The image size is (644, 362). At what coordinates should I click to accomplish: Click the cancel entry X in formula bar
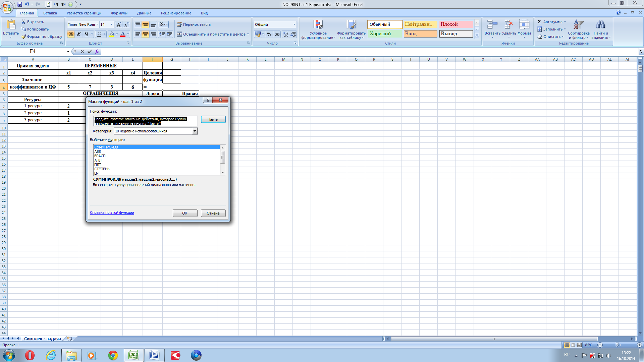pyautogui.click(x=82, y=52)
